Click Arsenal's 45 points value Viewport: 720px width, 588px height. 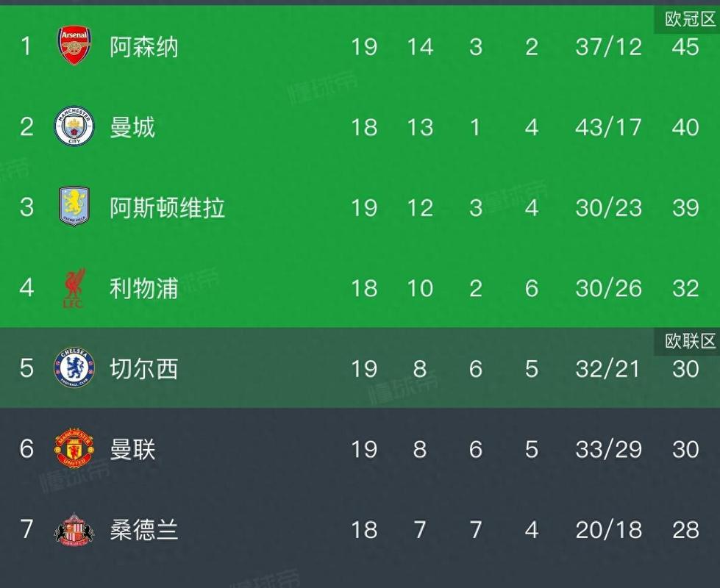(x=685, y=47)
